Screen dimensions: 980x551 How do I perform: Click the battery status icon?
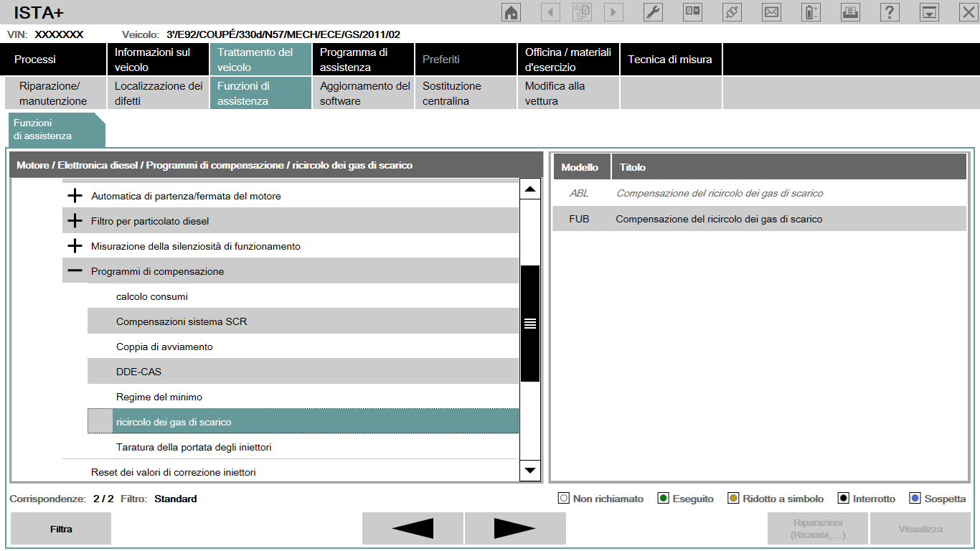point(811,11)
